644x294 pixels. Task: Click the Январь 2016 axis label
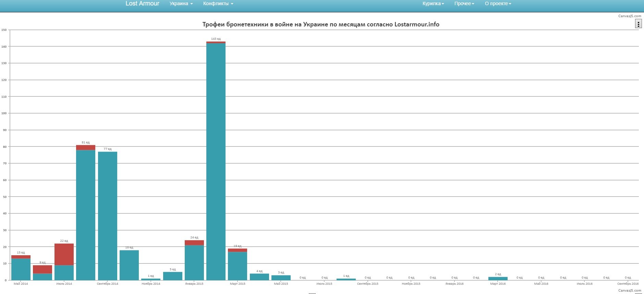(454, 284)
